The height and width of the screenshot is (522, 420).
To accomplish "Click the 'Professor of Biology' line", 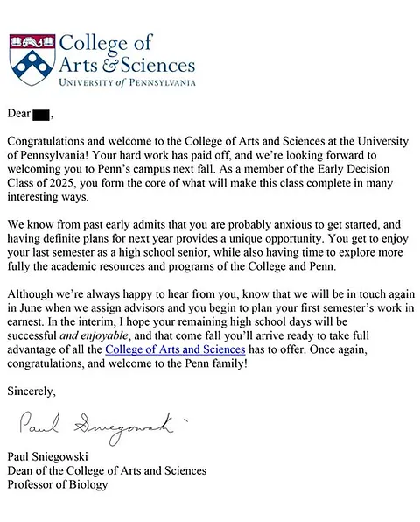I will pos(58,484).
